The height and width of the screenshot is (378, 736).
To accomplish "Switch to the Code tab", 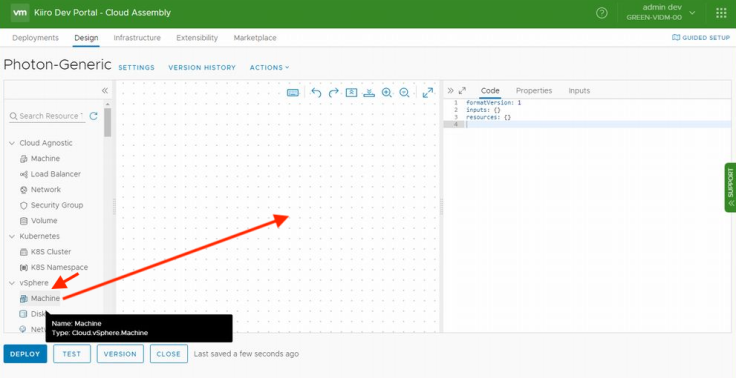I will pos(490,91).
